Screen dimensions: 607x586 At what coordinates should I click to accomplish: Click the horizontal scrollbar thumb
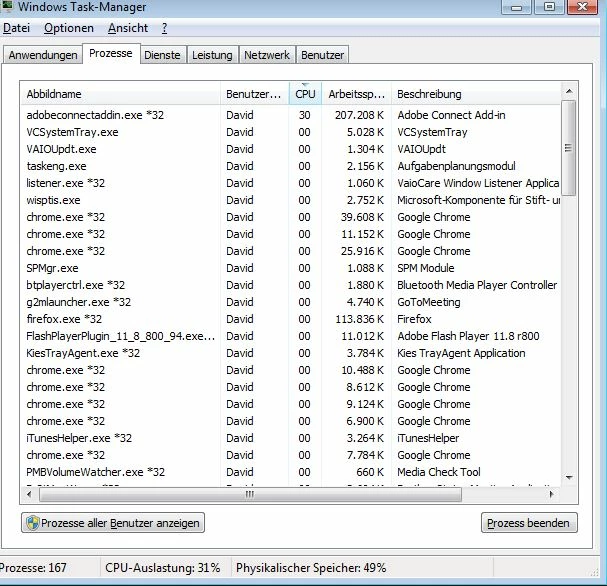[x=250, y=494]
